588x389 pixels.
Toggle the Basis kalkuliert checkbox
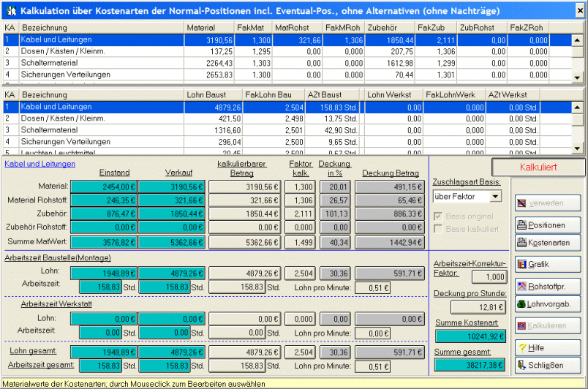437,229
